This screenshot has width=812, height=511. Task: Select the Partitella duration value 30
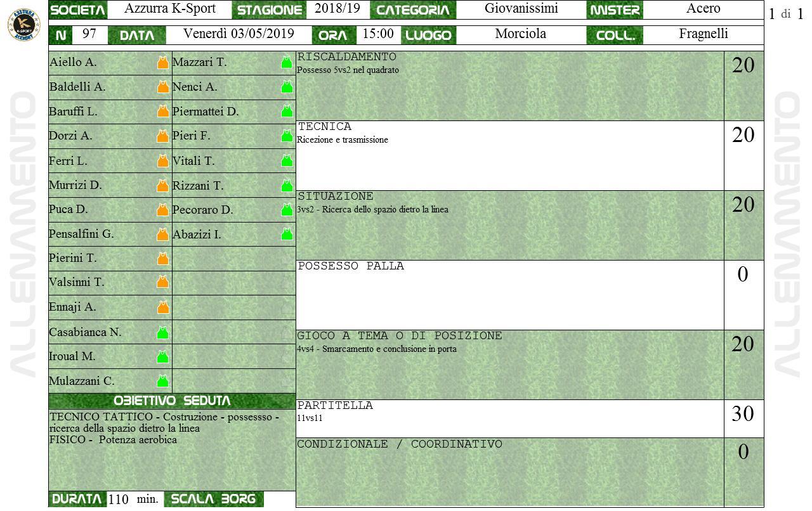(x=743, y=414)
